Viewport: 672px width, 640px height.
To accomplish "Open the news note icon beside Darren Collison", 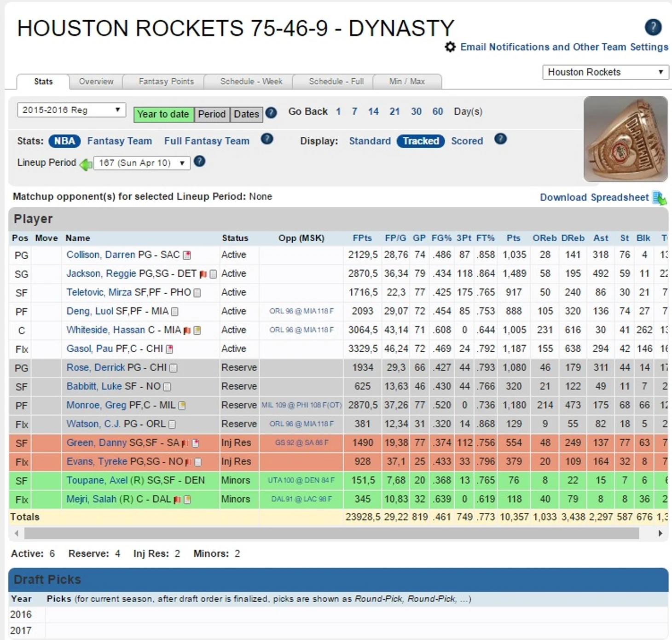I will tap(187, 255).
